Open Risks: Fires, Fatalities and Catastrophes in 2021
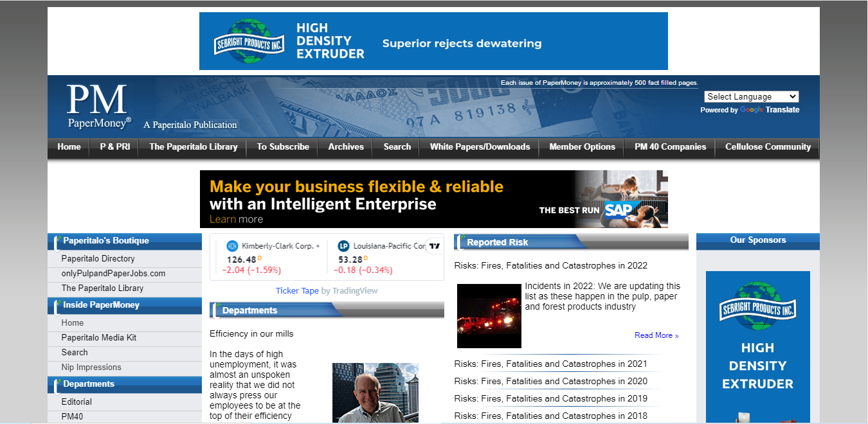The height and width of the screenshot is (424, 868). point(551,364)
